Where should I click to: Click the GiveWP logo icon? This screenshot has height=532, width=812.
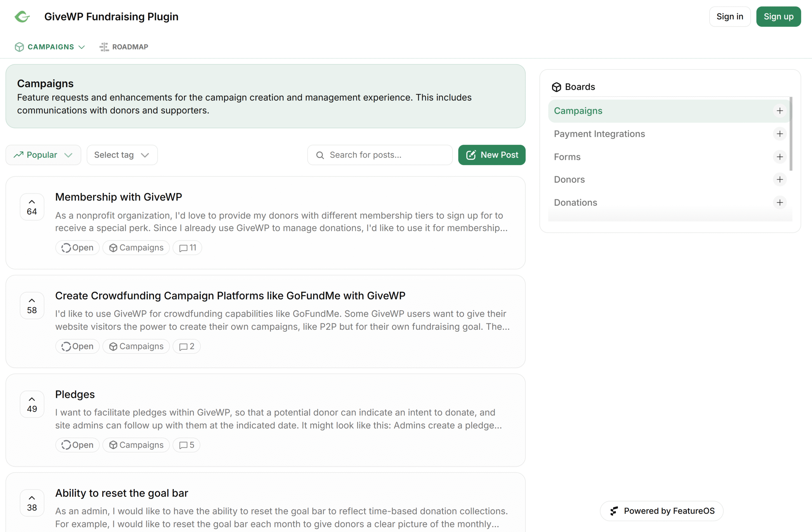coord(22,16)
